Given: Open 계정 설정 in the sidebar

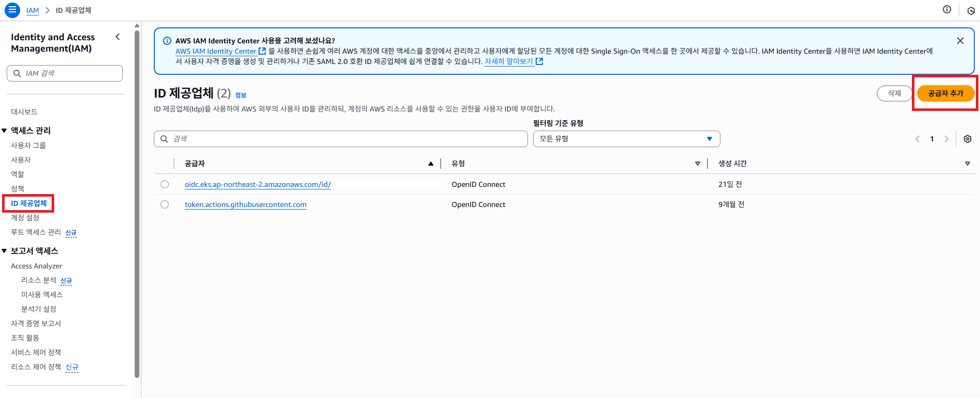Looking at the screenshot, I should (x=25, y=217).
